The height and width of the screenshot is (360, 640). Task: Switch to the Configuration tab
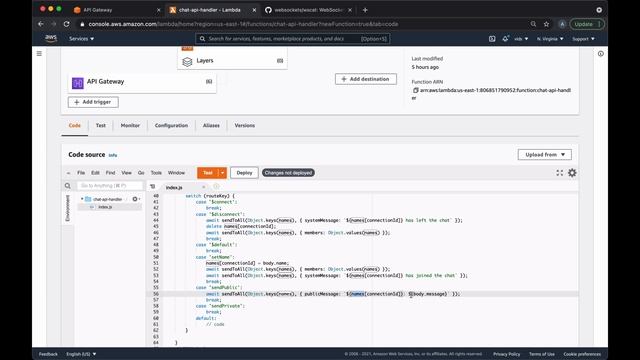pyautogui.click(x=171, y=125)
